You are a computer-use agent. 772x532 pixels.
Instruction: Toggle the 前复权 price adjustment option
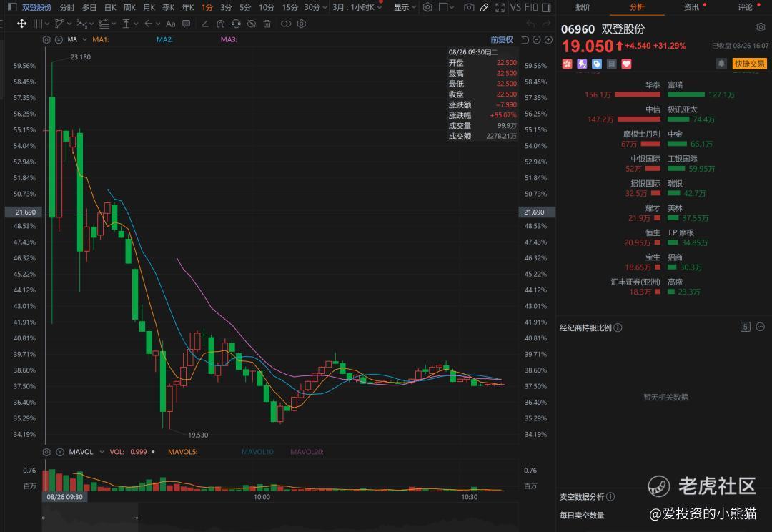pyautogui.click(x=502, y=40)
